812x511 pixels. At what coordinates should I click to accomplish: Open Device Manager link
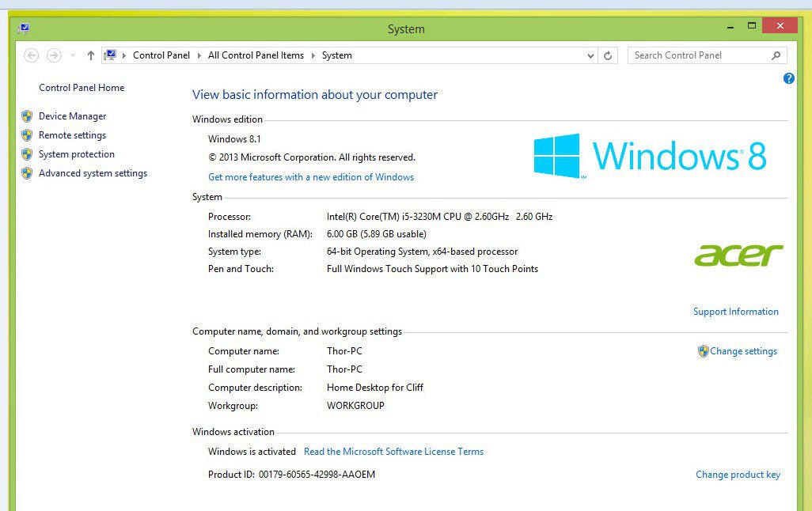73,116
